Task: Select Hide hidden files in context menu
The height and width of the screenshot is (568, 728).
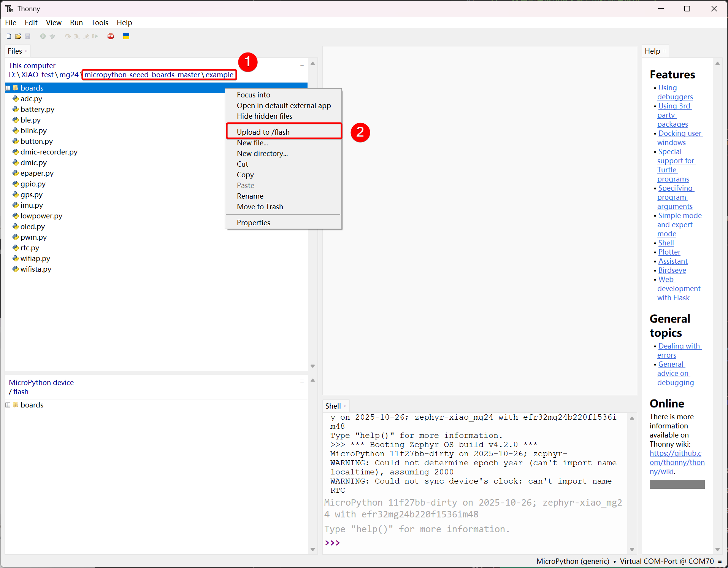Action: (x=265, y=116)
